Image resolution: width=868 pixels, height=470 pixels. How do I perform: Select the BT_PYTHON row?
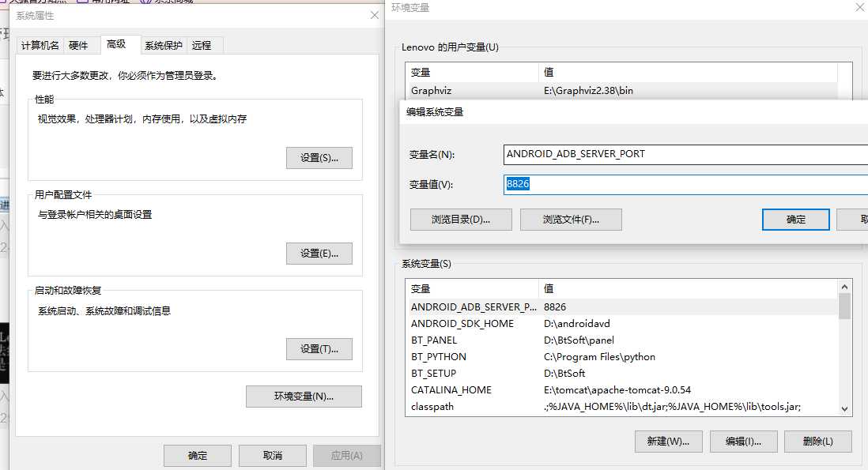point(621,357)
